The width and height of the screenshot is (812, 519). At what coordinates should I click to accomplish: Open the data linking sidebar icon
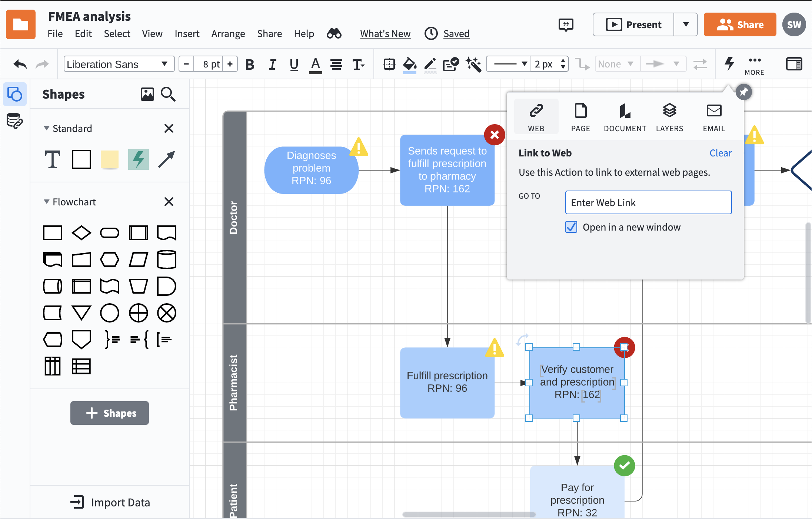pos(15,121)
